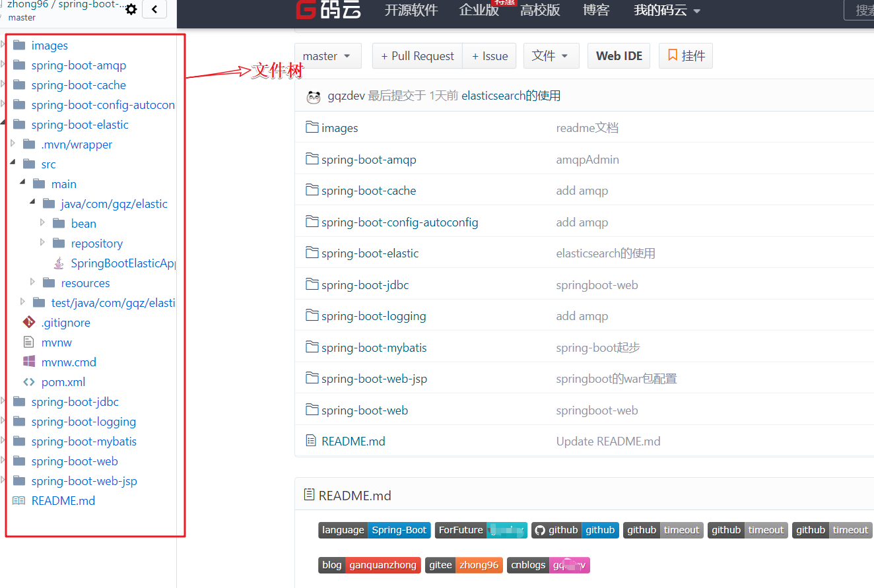Click the ForFuture badge

click(x=481, y=530)
